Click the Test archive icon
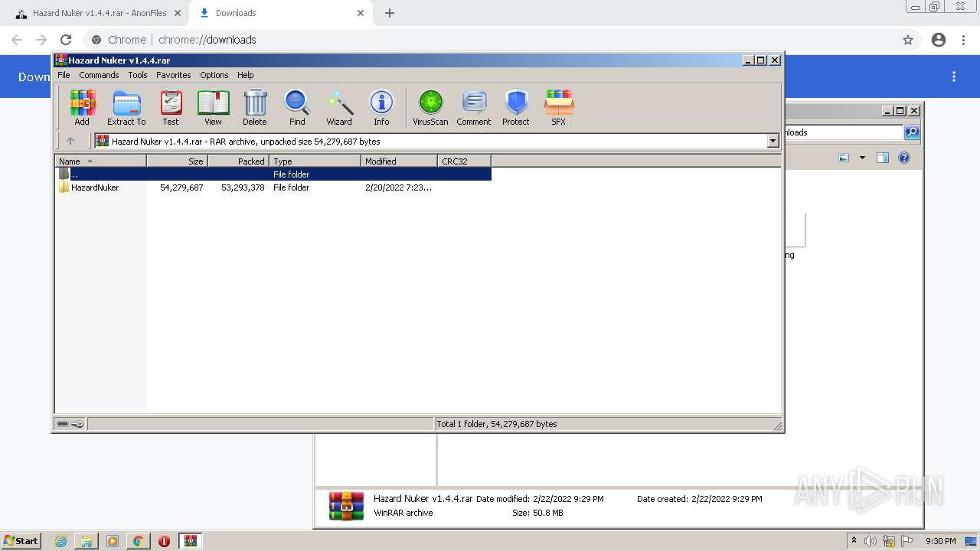 (x=171, y=107)
